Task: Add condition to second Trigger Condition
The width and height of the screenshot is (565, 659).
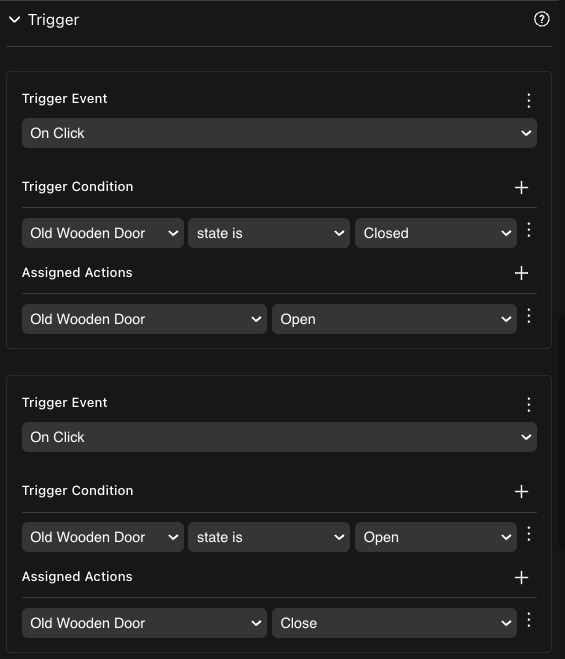Action: tap(521, 491)
